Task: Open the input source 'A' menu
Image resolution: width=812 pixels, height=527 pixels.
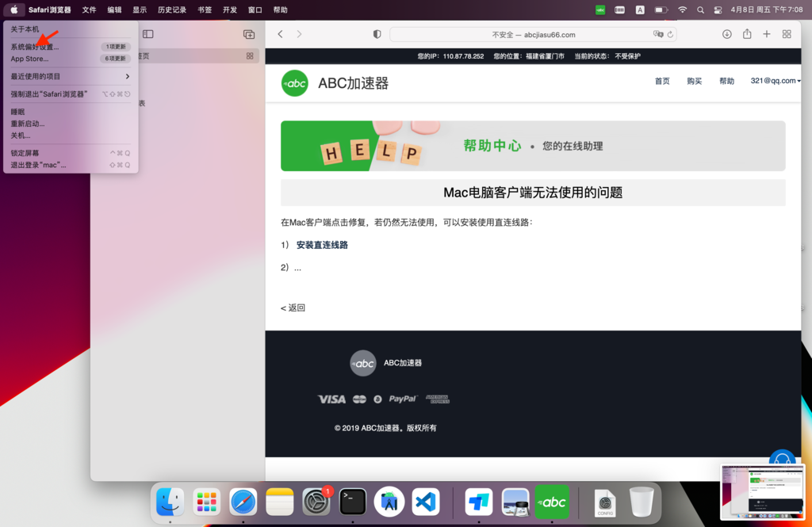Action: [640, 10]
